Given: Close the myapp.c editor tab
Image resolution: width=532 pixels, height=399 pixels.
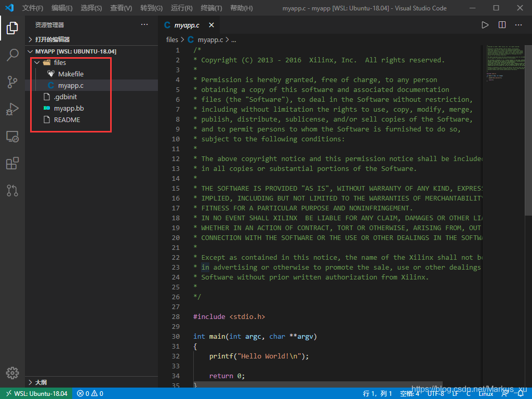Looking at the screenshot, I should (211, 25).
